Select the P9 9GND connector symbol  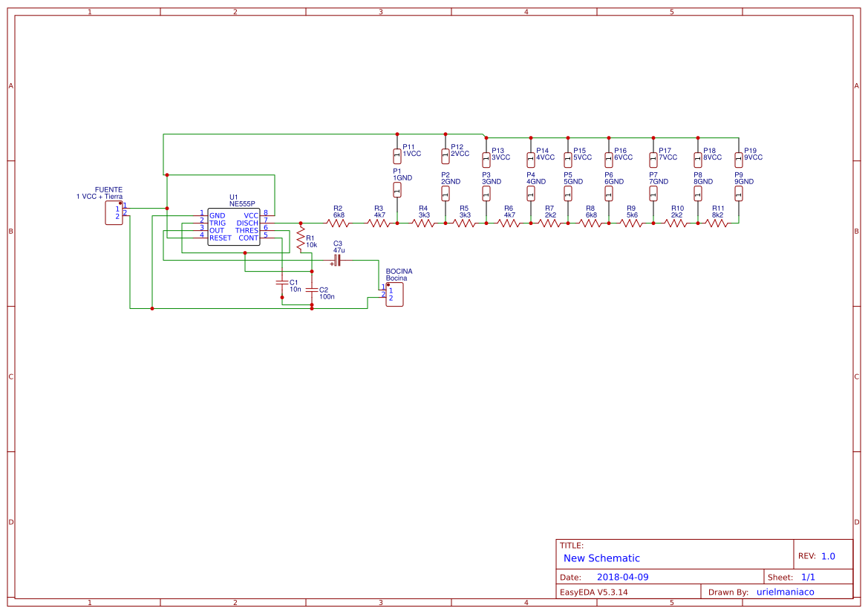coord(739,192)
